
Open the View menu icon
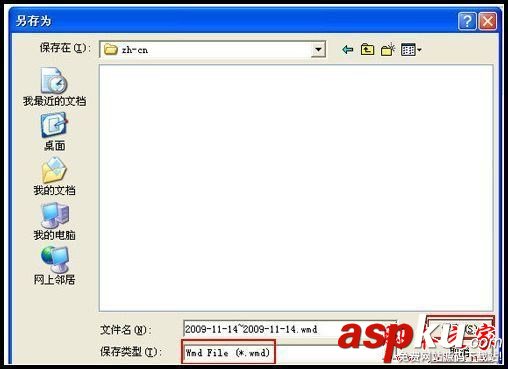tap(411, 50)
